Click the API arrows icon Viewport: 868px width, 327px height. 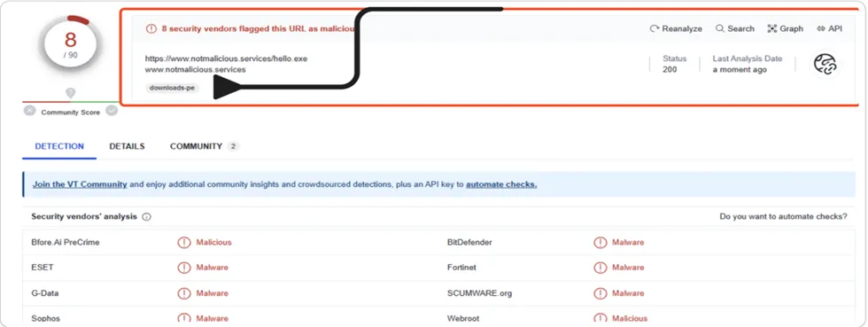coord(820,29)
